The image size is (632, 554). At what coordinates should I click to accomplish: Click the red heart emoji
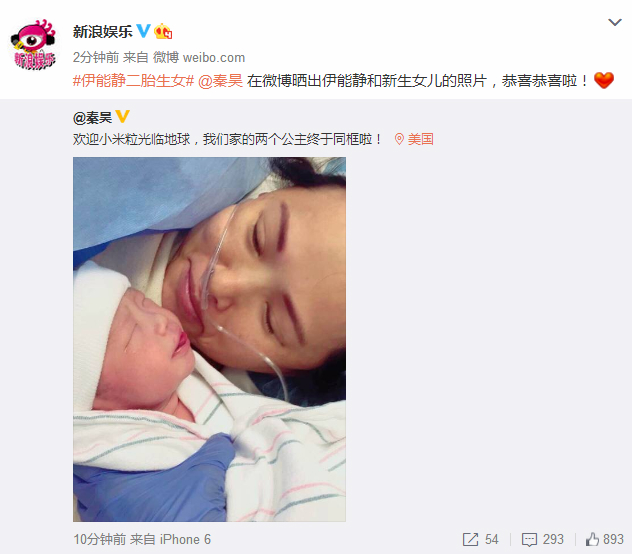coord(603,80)
